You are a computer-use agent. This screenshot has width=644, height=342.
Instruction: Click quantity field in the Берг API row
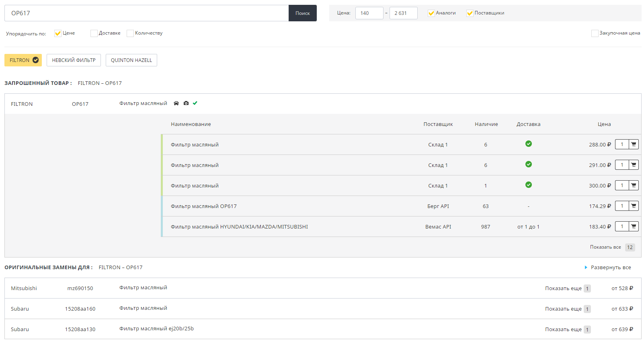tap(622, 206)
